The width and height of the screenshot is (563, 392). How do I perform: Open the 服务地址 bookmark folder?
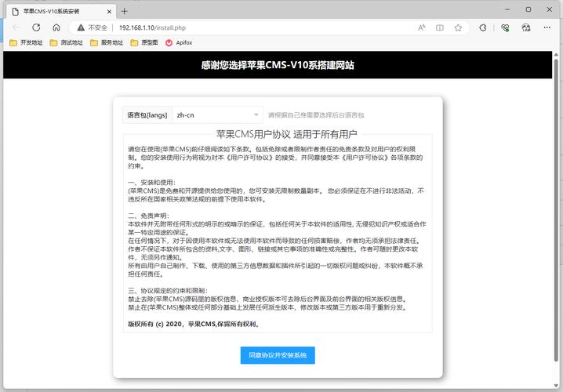(x=107, y=42)
